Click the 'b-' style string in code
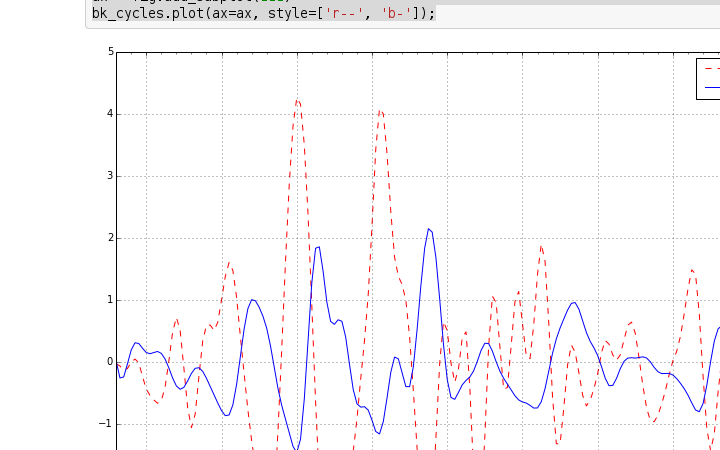720x450 pixels. point(396,13)
